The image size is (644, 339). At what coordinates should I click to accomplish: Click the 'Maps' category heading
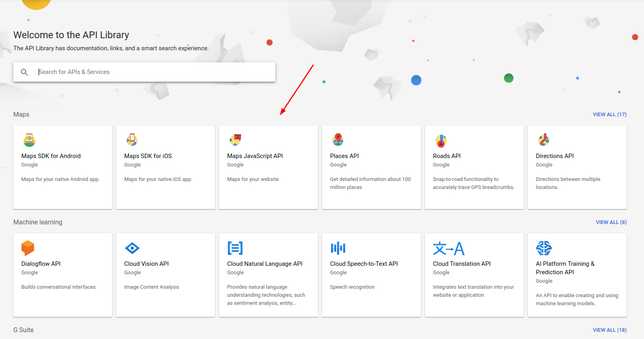tap(21, 115)
